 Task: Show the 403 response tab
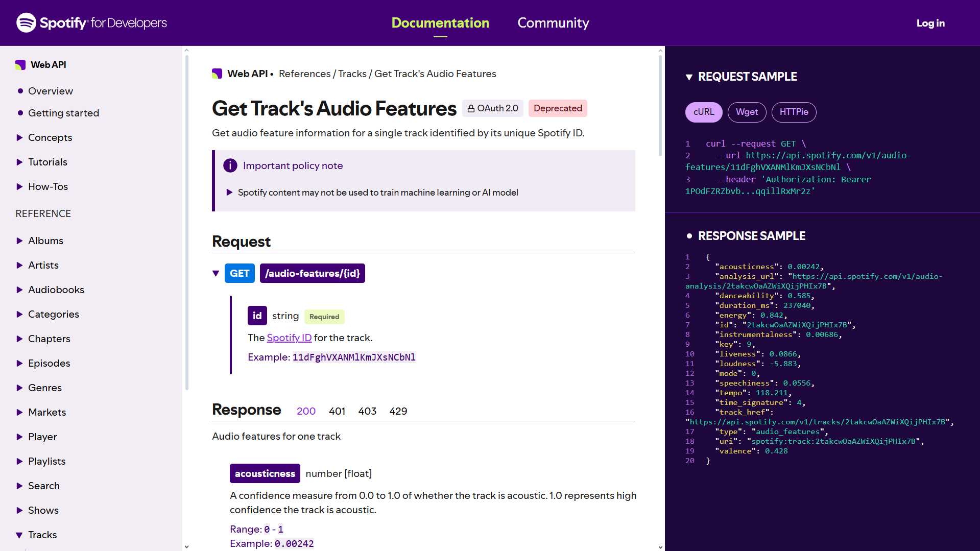(x=367, y=411)
